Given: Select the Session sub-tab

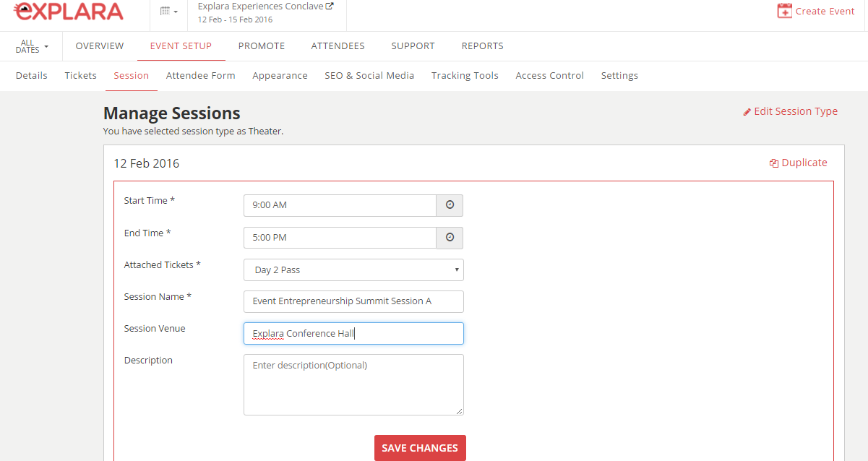Looking at the screenshot, I should pyautogui.click(x=131, y=76).
